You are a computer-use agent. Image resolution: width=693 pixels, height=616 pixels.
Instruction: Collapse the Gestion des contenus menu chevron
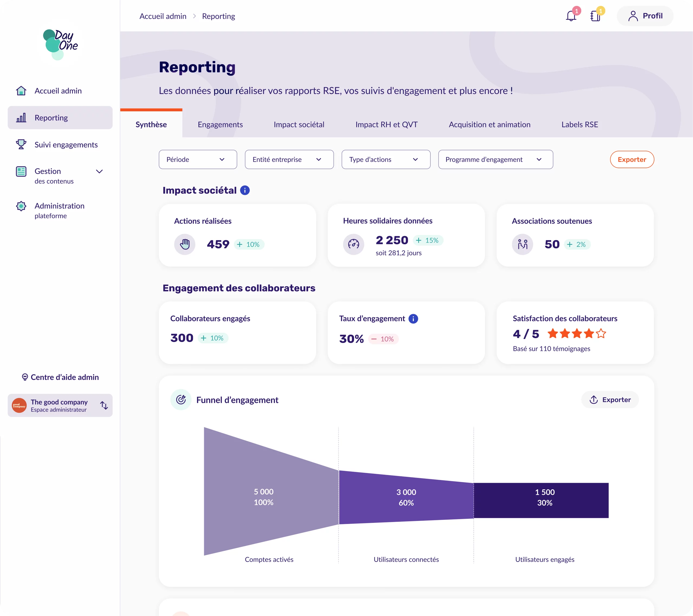pos(99,172)
